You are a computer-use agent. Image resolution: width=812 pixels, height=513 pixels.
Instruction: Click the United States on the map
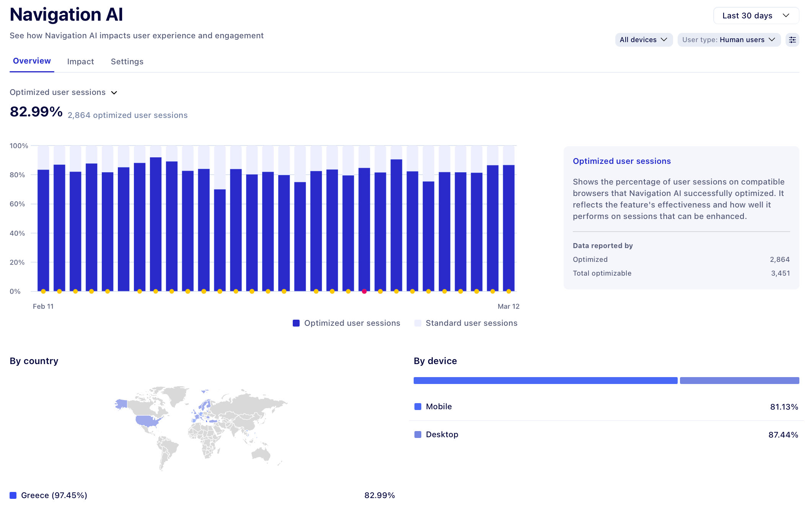[x=147, y=421]
